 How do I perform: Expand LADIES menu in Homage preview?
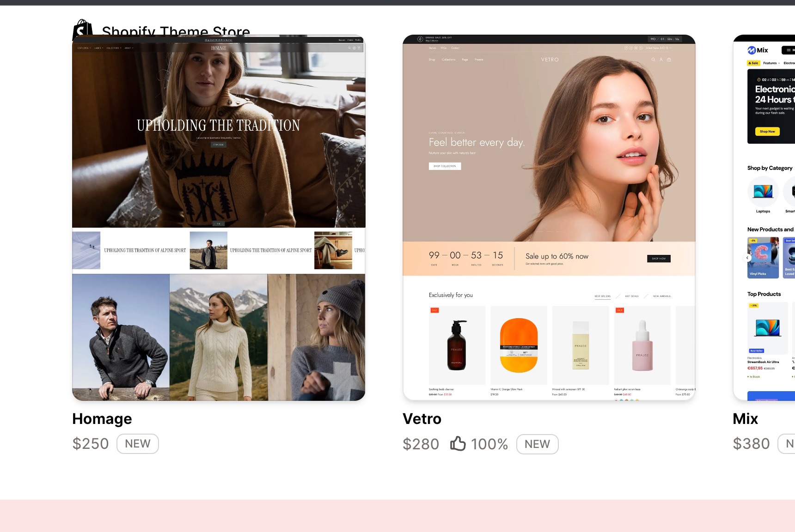pos(98,48)
